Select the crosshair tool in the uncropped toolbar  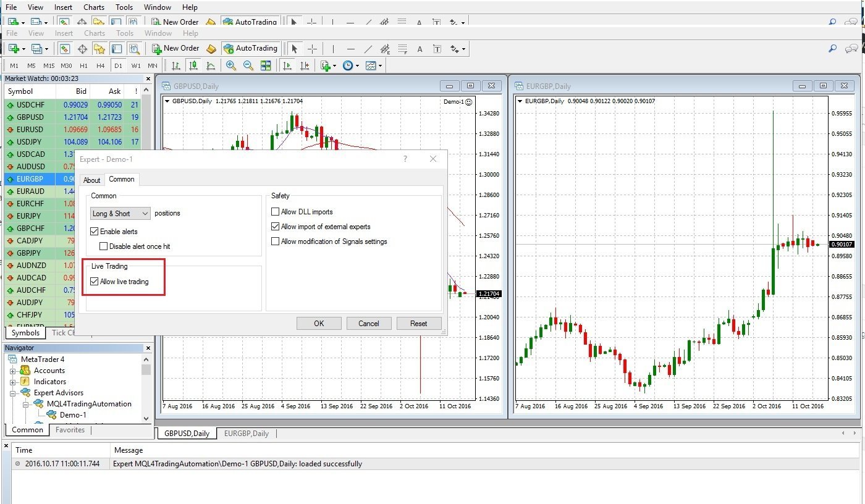pyautogui.click(x=313, y=48)
